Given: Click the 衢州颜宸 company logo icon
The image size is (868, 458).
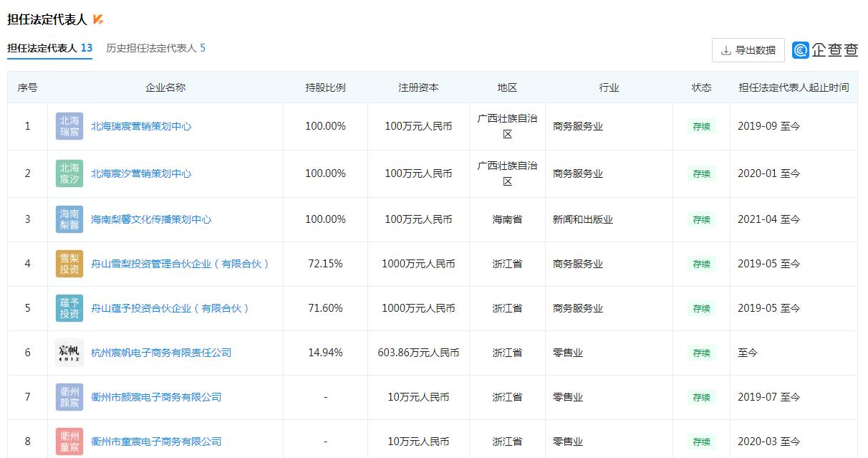Looking at the screenshot, I should [x=69, y=397].
